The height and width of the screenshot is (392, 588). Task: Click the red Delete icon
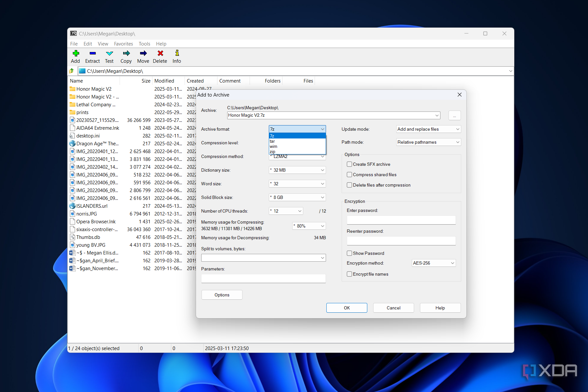click(x=160, y=54)
